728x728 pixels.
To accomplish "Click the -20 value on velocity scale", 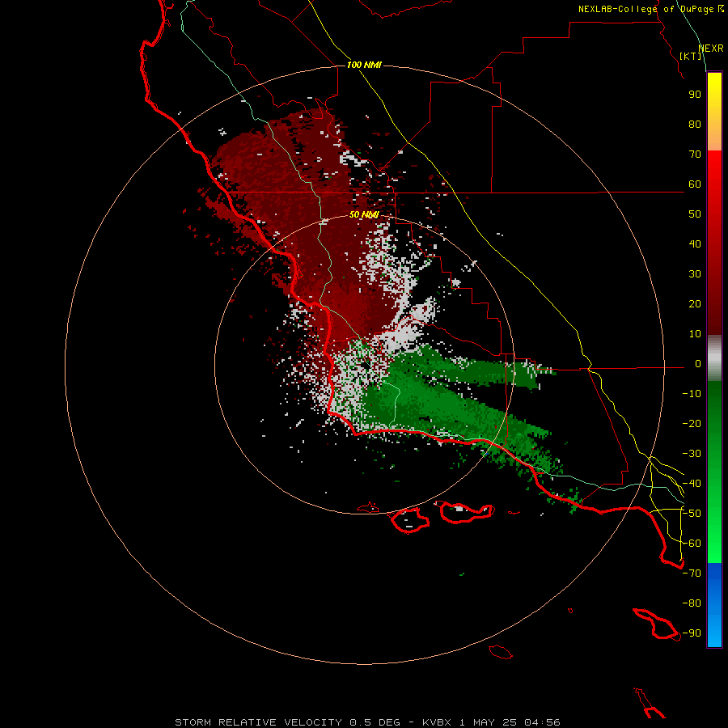I will coord(692,423).
